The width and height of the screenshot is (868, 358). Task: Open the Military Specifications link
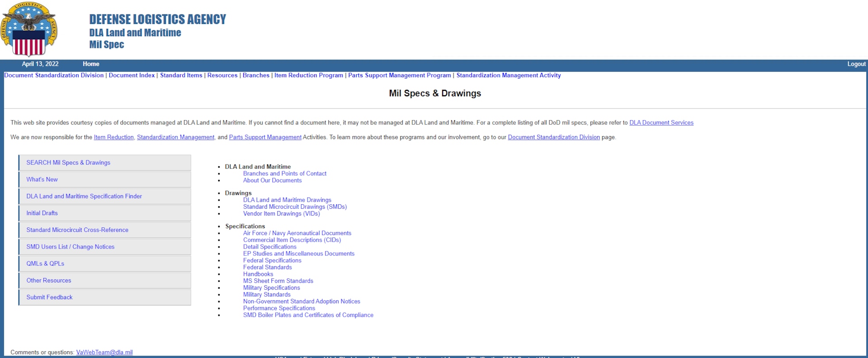[272, 288]
